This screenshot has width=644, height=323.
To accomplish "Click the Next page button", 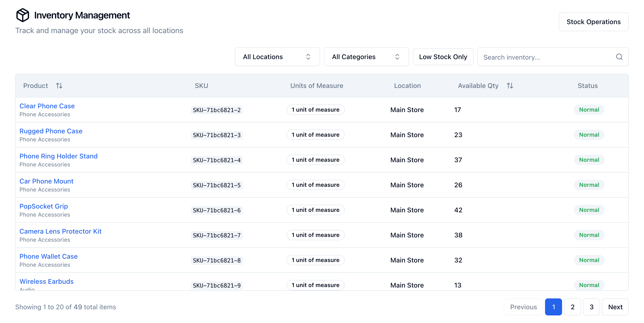I will click(615, 307).
